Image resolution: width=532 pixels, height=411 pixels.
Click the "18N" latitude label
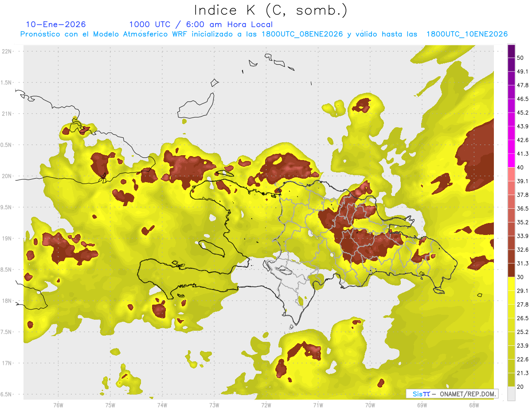click(8, 301)
